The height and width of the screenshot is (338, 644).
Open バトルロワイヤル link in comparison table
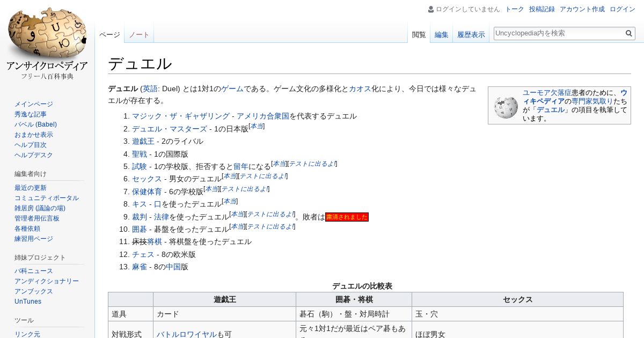point(187,334)
